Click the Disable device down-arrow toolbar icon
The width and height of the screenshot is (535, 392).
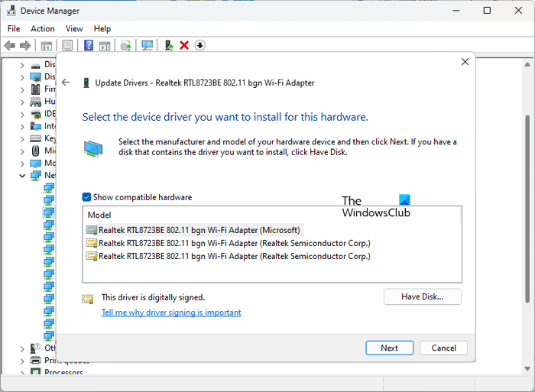click(x=199, y=46)
